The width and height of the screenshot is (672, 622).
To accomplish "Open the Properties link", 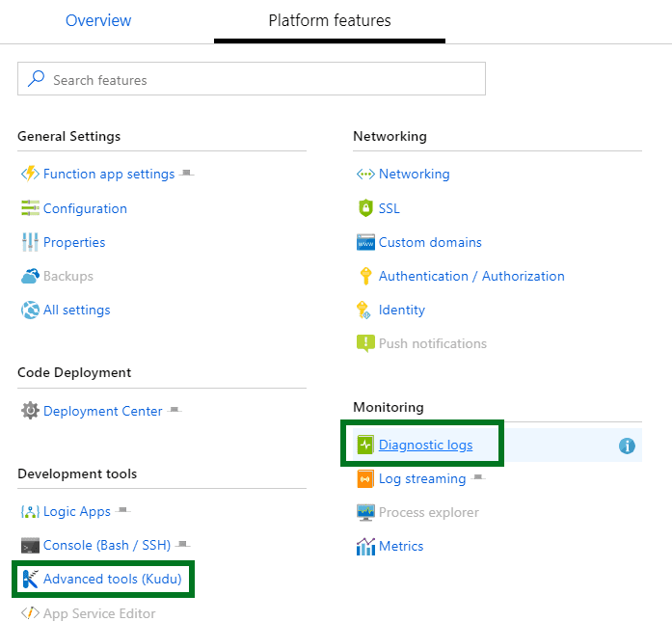I will [74, 243].
